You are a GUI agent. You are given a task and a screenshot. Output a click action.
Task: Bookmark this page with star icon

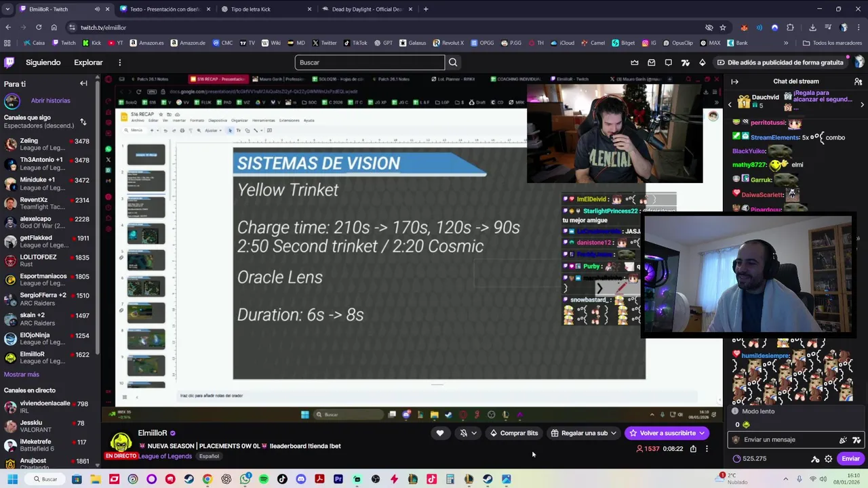(x=723, y=27)
